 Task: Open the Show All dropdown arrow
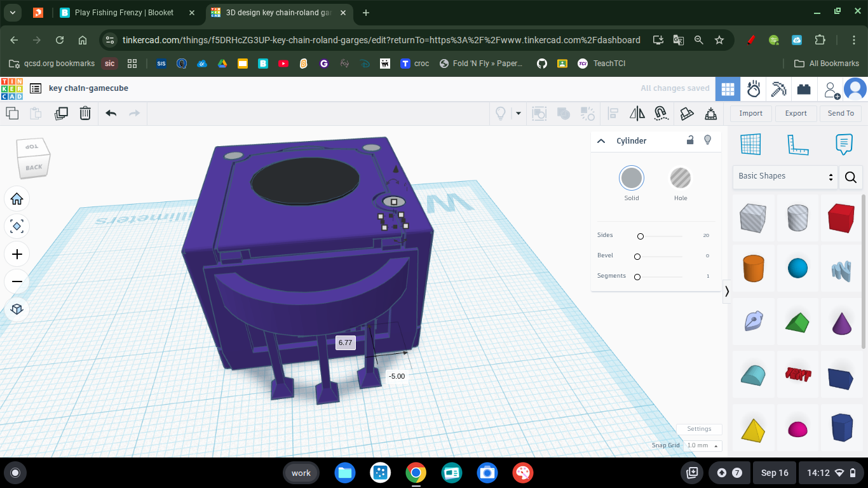519,114
